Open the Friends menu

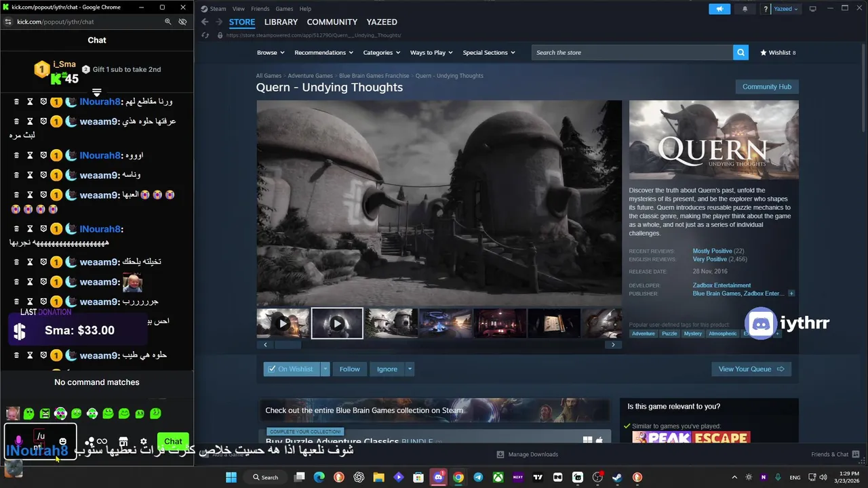point(260,9)
